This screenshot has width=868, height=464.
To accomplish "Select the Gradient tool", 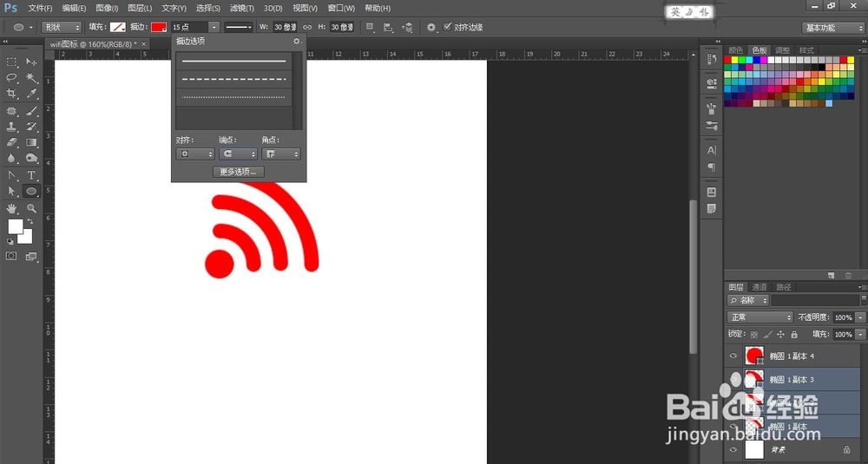I will [31, 143].
